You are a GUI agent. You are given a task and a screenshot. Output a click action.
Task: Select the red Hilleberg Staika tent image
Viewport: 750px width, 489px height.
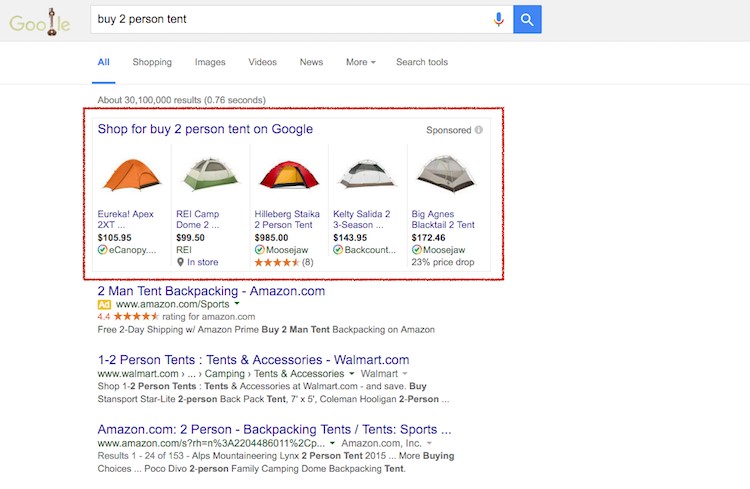(x=287, y=174)
